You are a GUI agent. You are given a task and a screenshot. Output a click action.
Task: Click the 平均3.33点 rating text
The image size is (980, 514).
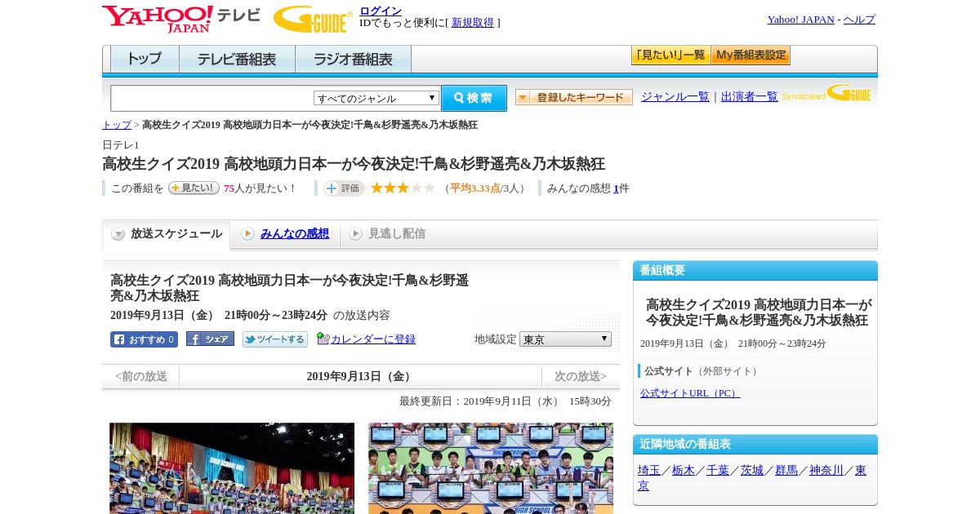[475, 188]
